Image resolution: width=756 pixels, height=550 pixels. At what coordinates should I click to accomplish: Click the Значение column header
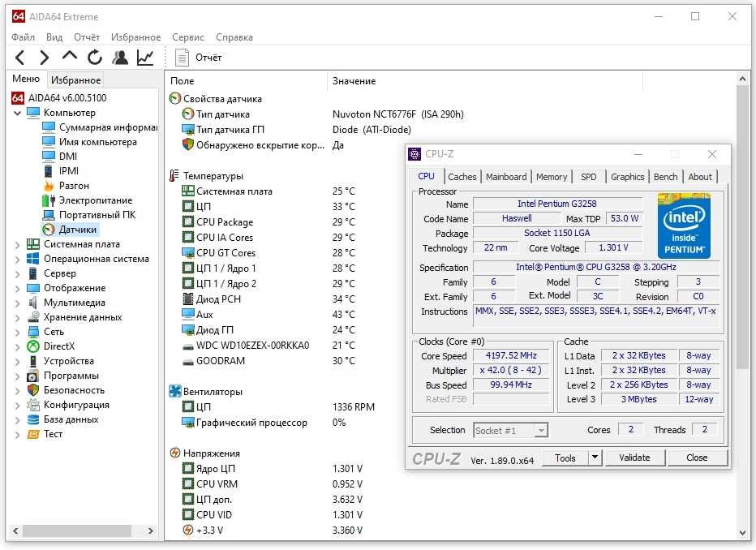tap(354, 81)
